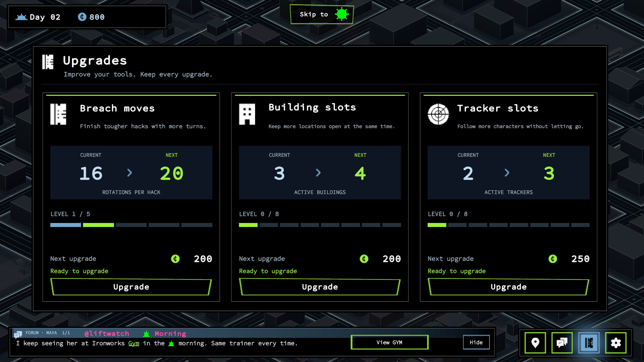644x362 pixels.
Task: Click the Tracker slots card title
Action: click(498, 108)
